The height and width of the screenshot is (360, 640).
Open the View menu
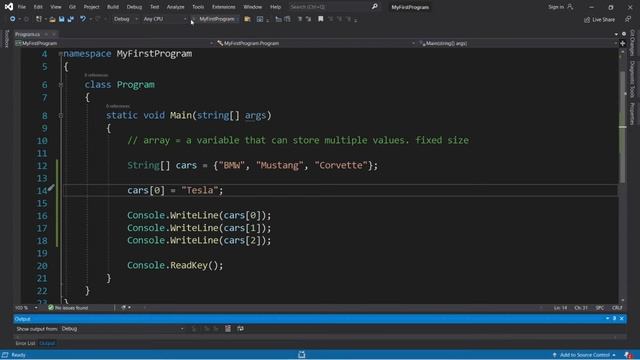[56, 7]
